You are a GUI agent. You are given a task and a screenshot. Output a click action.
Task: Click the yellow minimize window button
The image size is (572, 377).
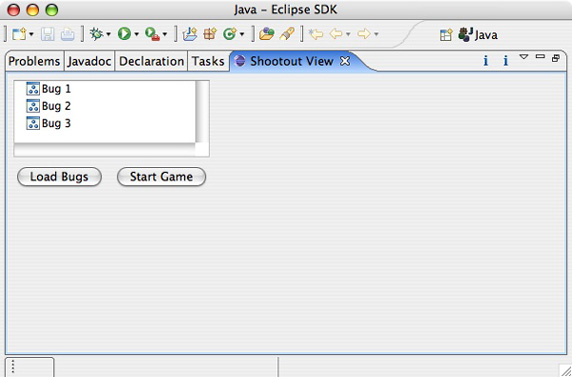tap(33, 10)
